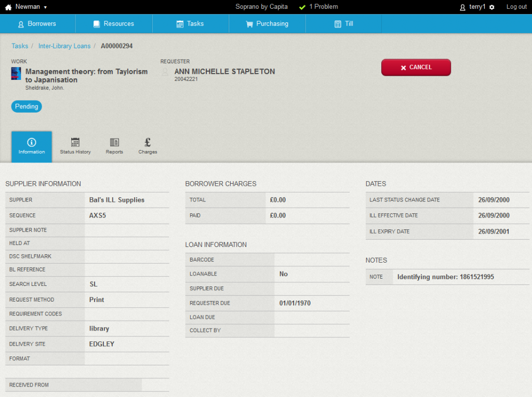Click the terry1 user profile icon
The image size is (532, 397).
click(463, 7)
